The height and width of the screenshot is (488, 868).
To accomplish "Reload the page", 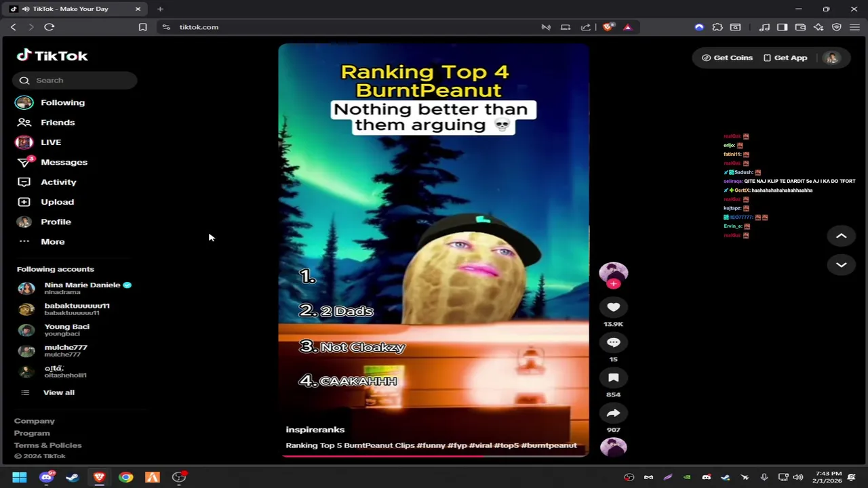I will click(49, 27).
